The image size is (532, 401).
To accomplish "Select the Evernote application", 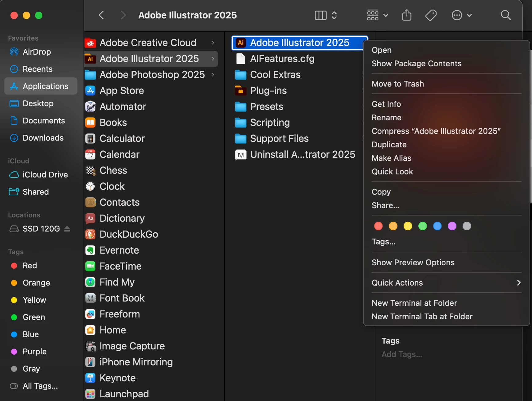I will coord(151,250).
